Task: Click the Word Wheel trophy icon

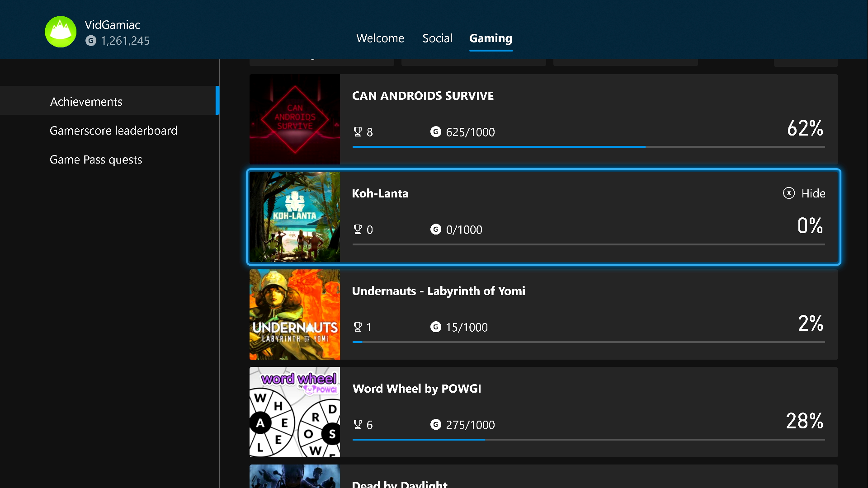Action: pos(358,425)
